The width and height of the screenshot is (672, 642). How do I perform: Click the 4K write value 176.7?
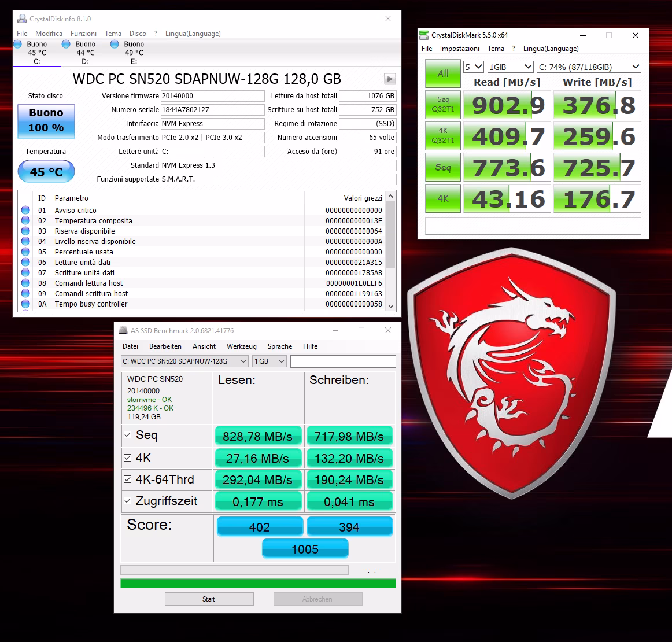coord(597,198)
